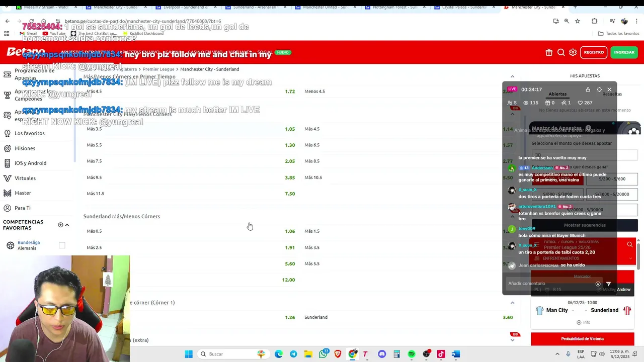
Task: Select the 1.72 odds value
Action: pos(290,92)
